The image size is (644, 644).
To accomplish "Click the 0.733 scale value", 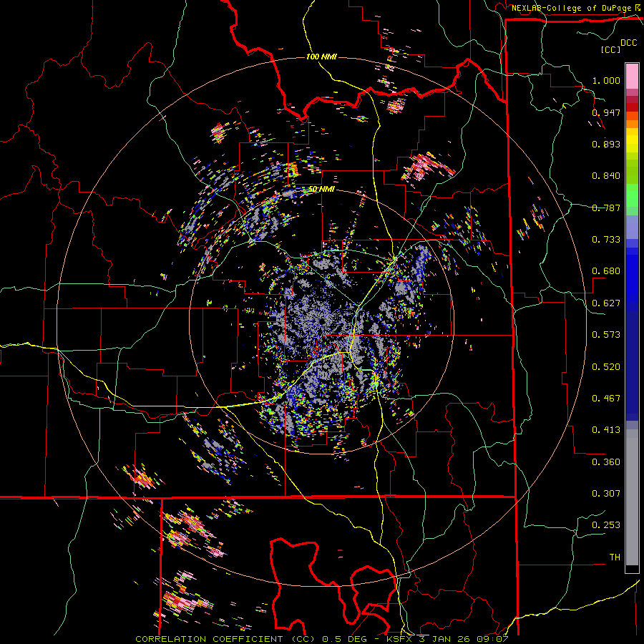I will [x=606, y=240].
